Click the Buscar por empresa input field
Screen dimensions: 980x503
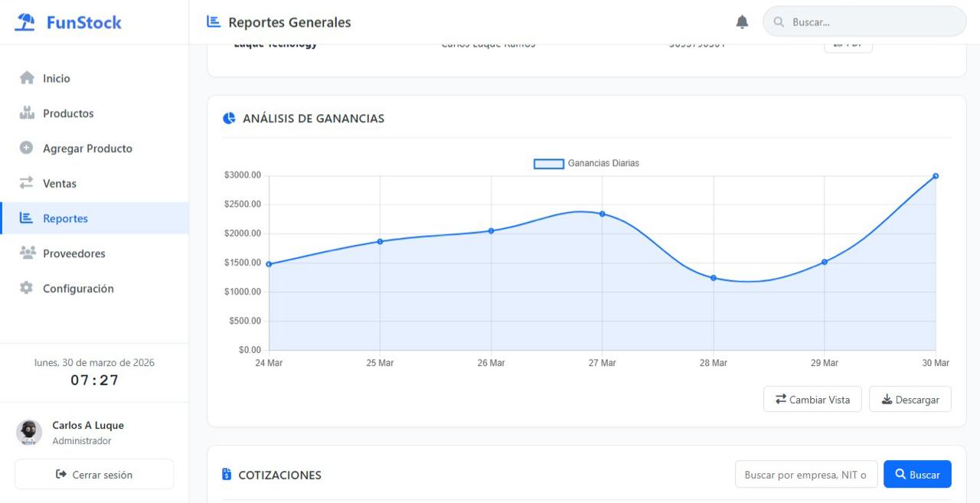click(x=805, y=475)
